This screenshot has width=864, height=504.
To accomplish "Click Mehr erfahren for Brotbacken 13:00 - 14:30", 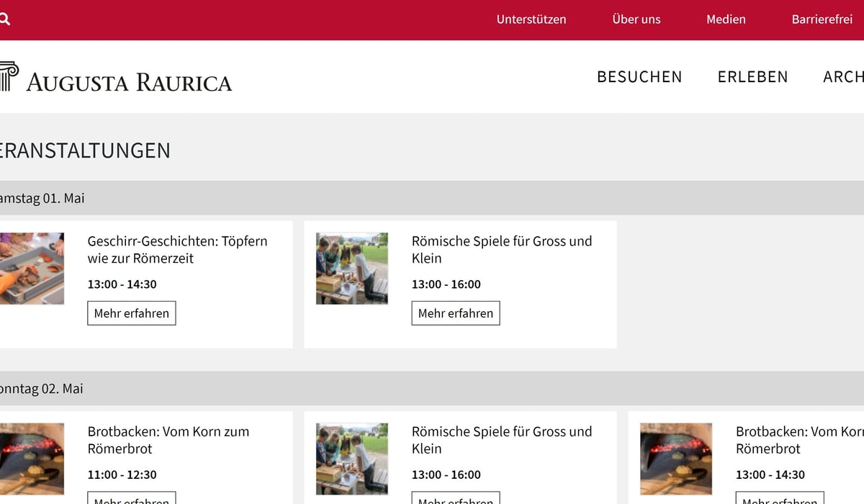I will pyautogui.click(x=780, y=498).
